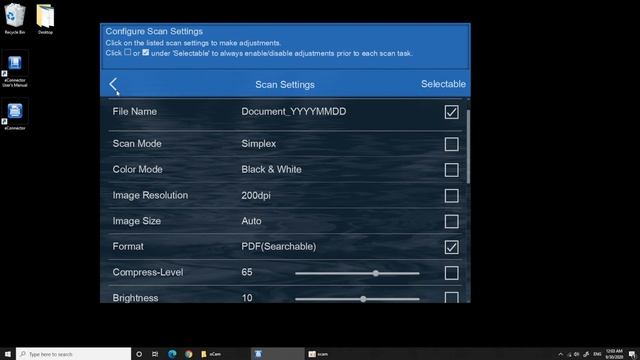640x360 pixels.
Task: Click the File Name label
Action: coord(135,111)
